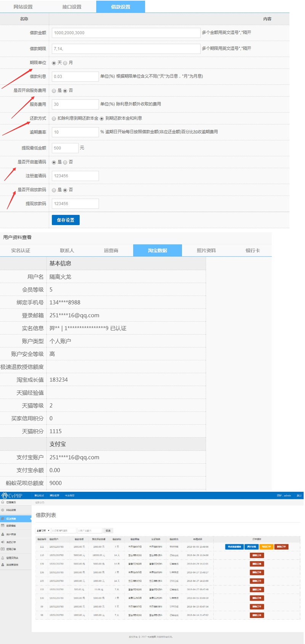Open the 银行卡 tab in user profile
This screenshot has height=644, width=305.
click(x=252, y=251)
